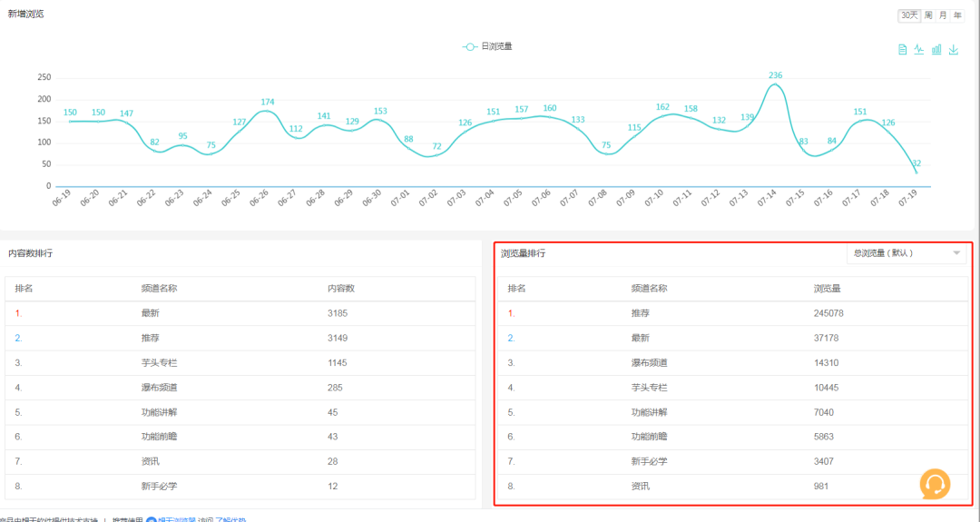Click the content count 3149
980x522 pixels.
point(338,339)
